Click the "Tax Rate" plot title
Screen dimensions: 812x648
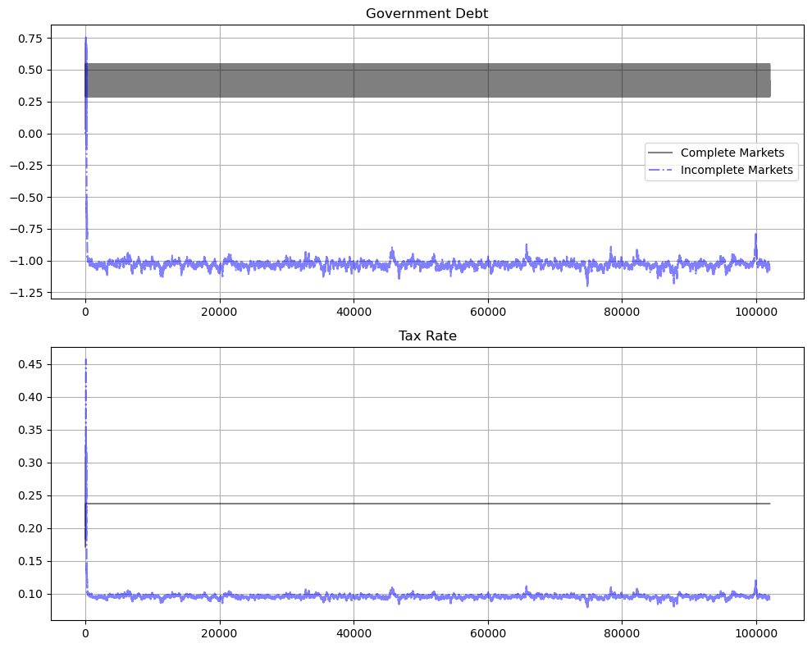click(427, 336)
